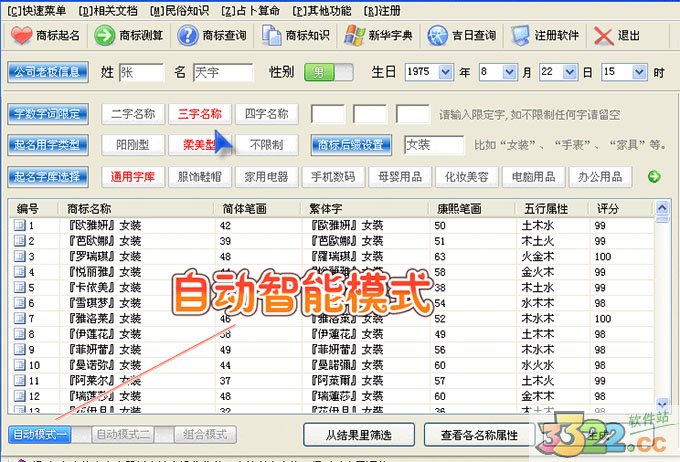Select 服饰鞋帽 library
The width and height of the screenshot is (680, 462).
(199, 177)
